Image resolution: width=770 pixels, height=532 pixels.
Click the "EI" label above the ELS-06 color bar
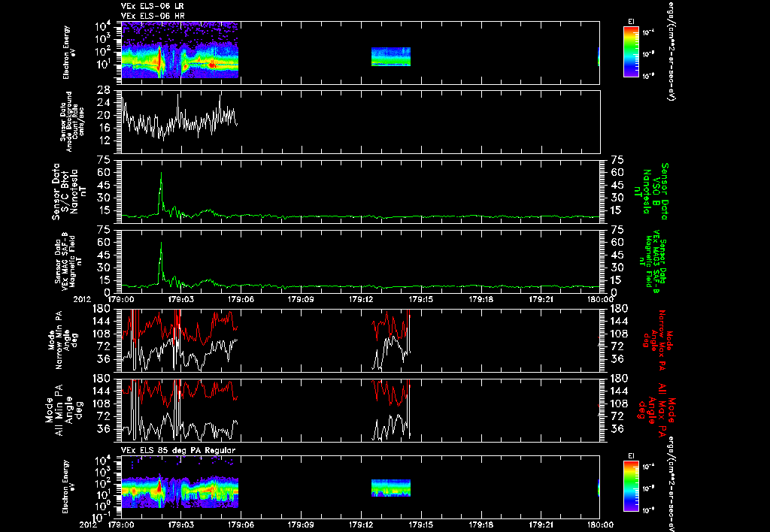(x=631, y=22)
